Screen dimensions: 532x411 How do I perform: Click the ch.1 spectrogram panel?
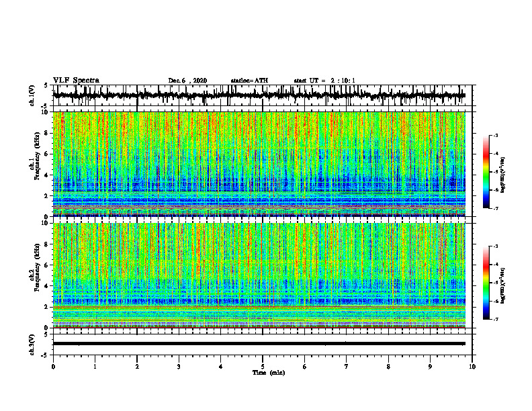click(x=263, y=164)
